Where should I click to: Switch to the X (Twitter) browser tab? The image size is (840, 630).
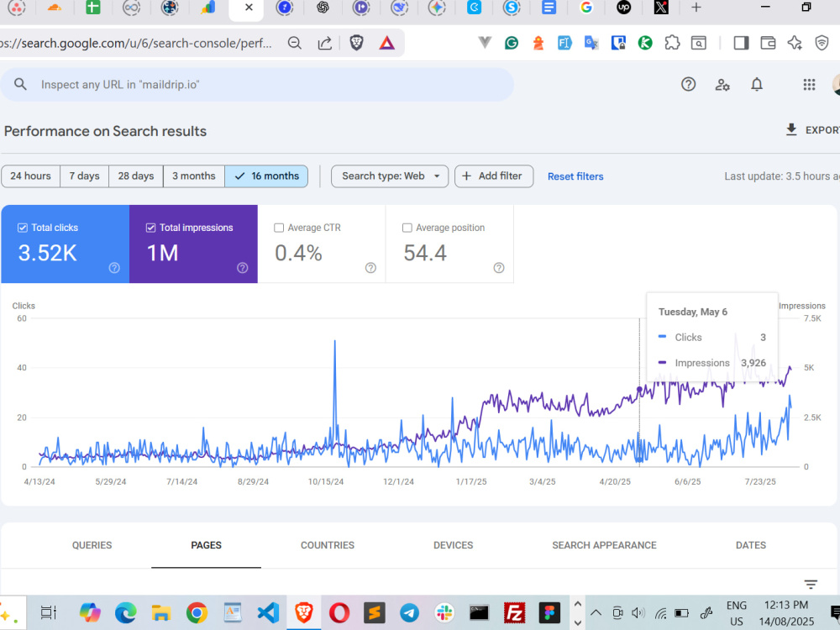(x=661, y=8)
